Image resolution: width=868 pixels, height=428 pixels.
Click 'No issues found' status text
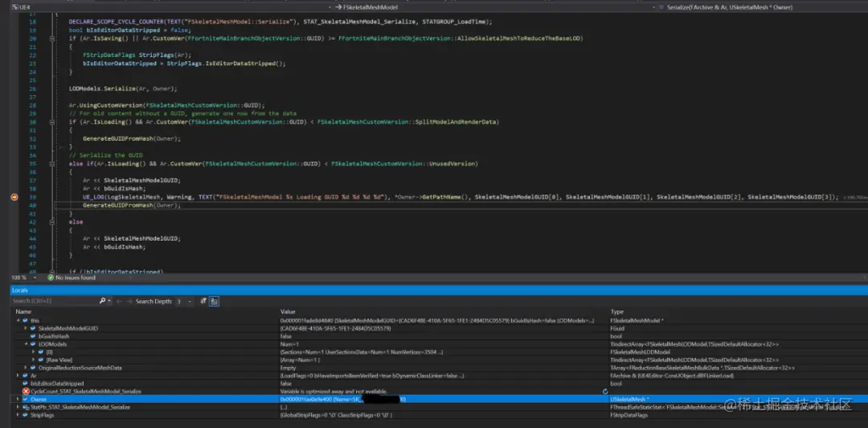[x=76, y=278]
